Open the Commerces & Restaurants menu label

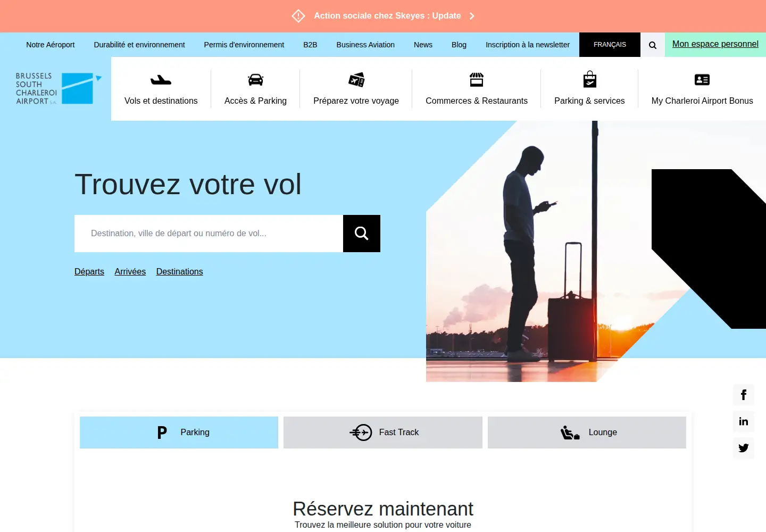coord(477,101)
